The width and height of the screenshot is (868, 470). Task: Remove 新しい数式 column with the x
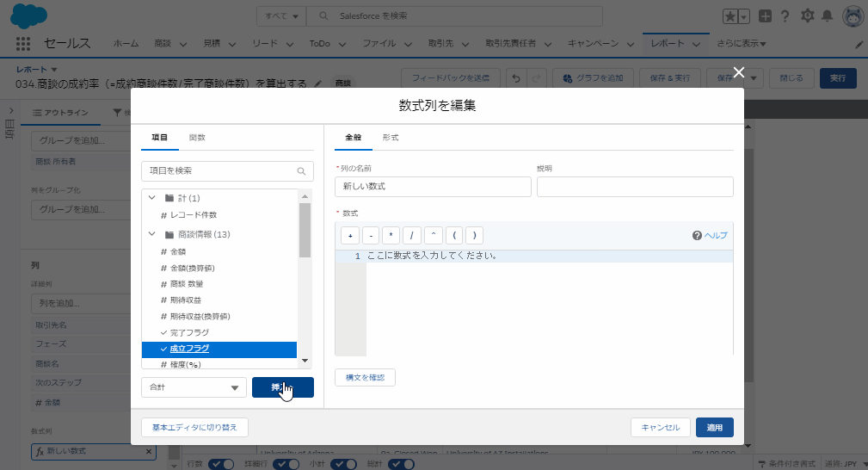[148, 451]
